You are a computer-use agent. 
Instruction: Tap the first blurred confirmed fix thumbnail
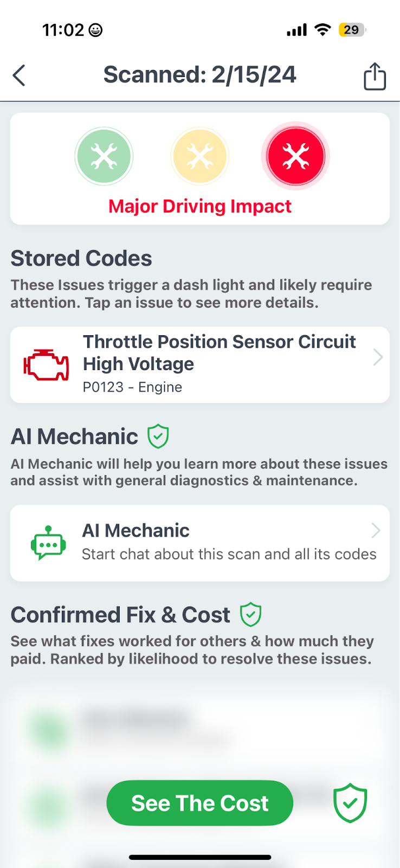(x=49, y=730)
